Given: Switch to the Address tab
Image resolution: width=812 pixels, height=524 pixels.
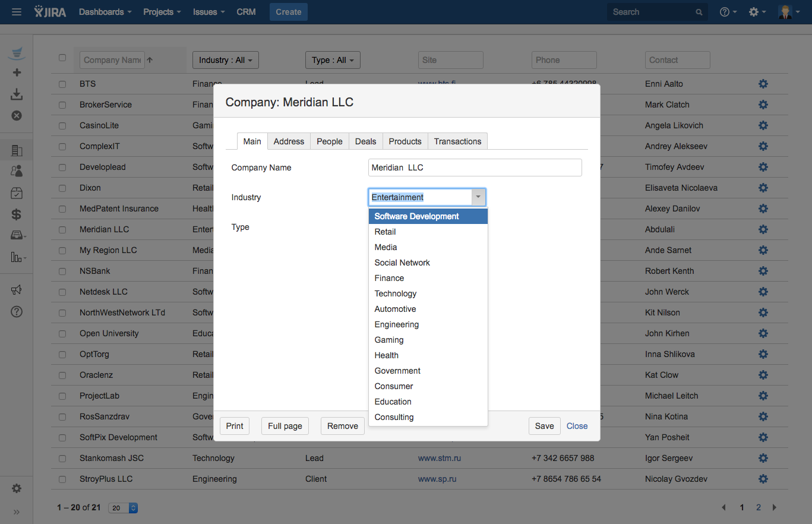Looking at the screenshot, I should [289, 141].
